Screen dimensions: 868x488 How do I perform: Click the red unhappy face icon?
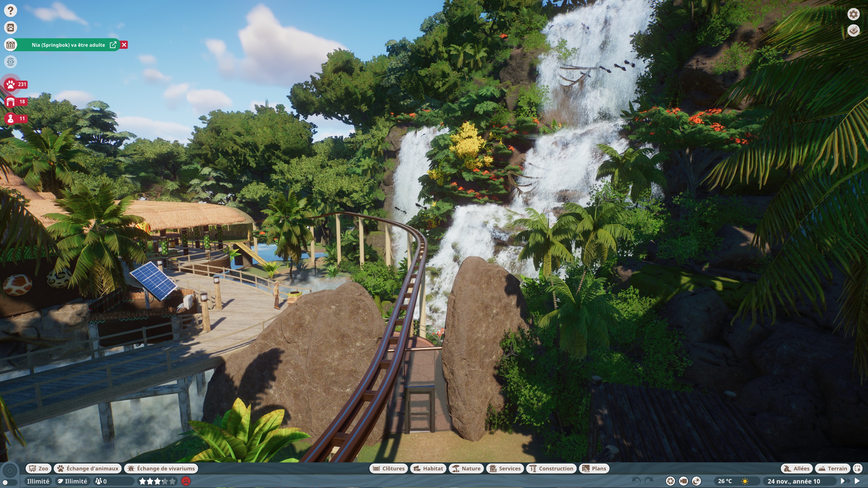coord(186,481)
